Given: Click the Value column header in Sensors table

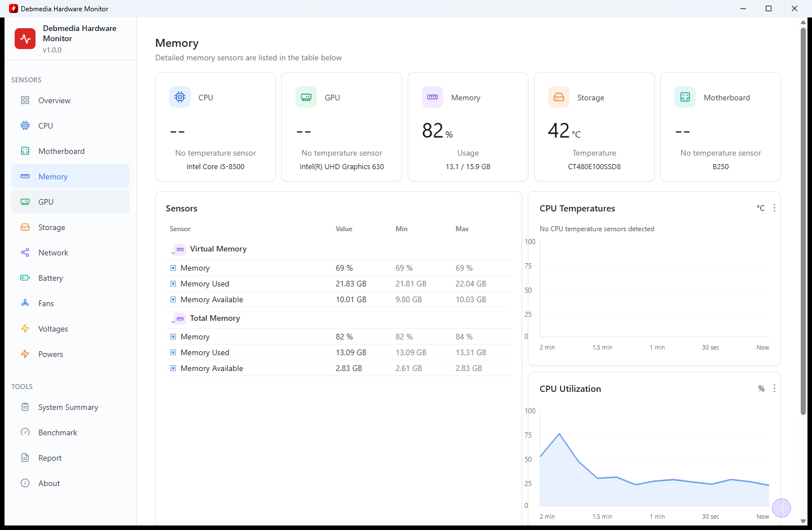Looking at the screenshot, I should click(x=344, y=229).
